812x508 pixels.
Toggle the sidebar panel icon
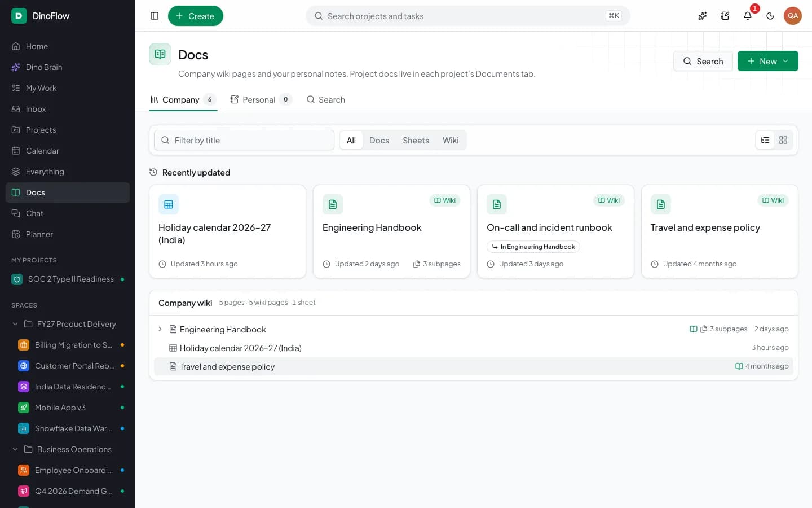point(155,16)
